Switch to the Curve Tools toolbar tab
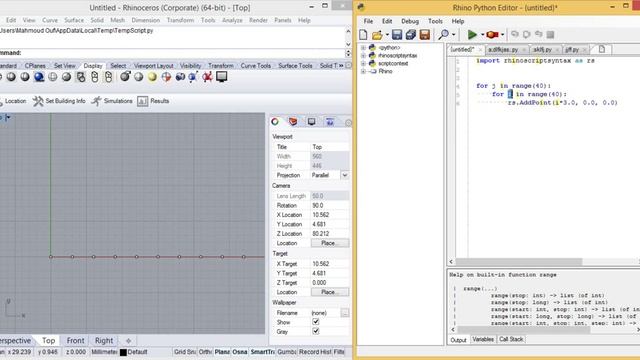The height and width of the screenshot is (360, 640). tap(256, 66)
